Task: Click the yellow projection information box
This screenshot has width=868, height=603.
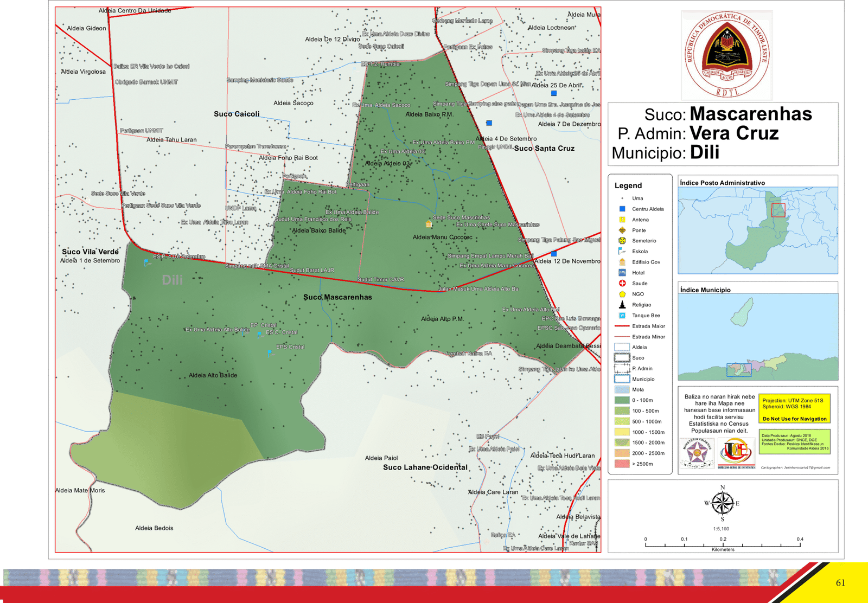Action: click(794, 408)
